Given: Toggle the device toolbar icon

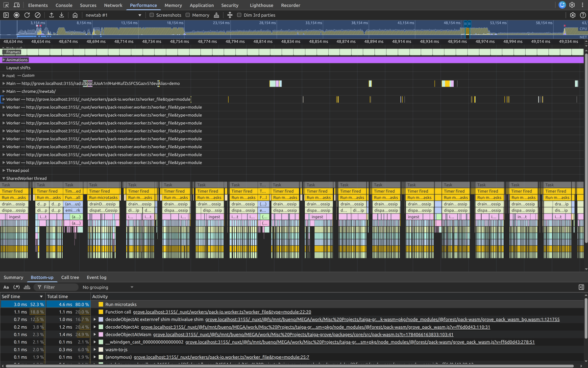Looking at the screenshot, I should tap(17, 5).
